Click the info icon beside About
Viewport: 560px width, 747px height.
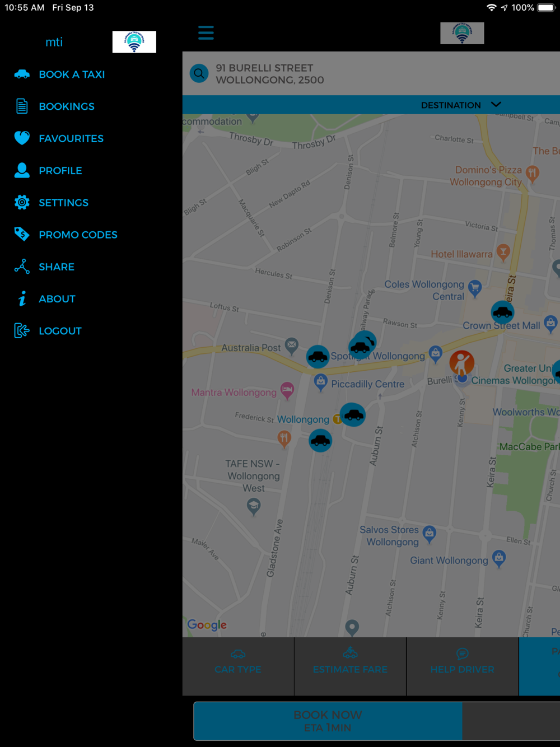click(22, 298)
